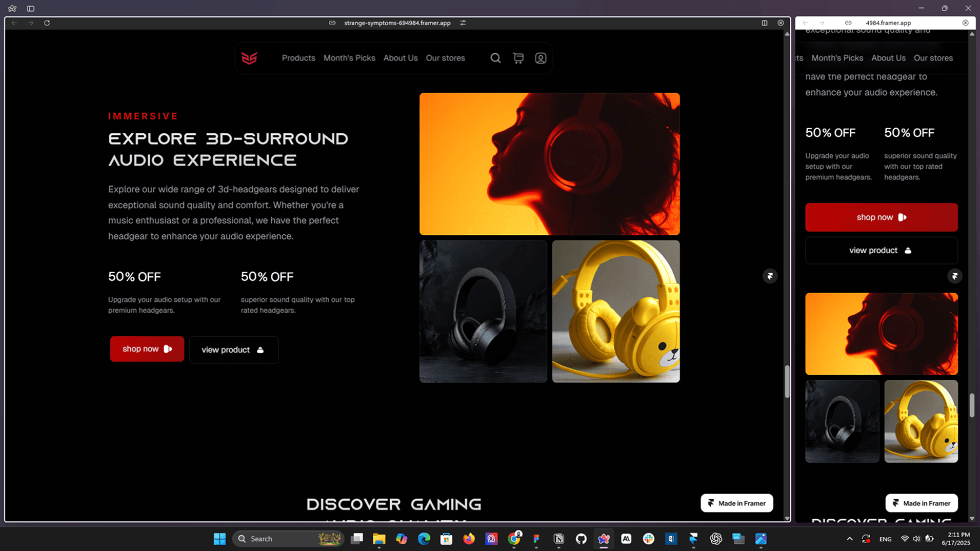
Task: Open About Us in left pane navbar
Action: [x=401, y=58]
